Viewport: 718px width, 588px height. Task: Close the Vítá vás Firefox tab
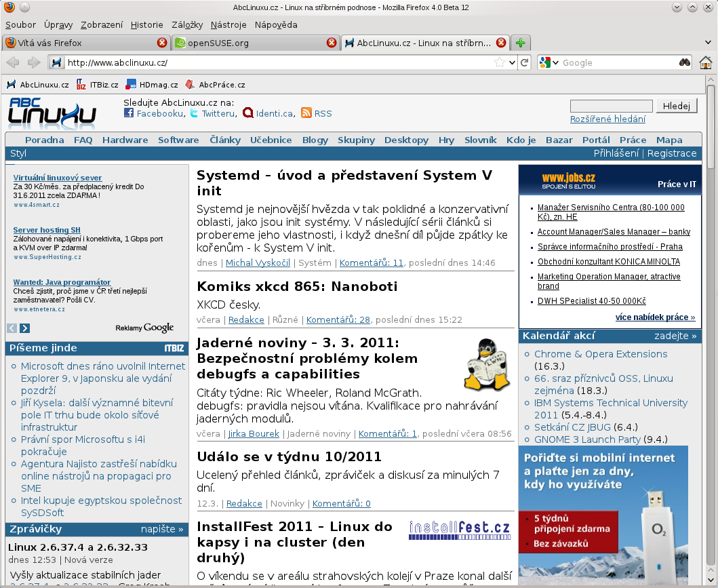click(162, 43)
